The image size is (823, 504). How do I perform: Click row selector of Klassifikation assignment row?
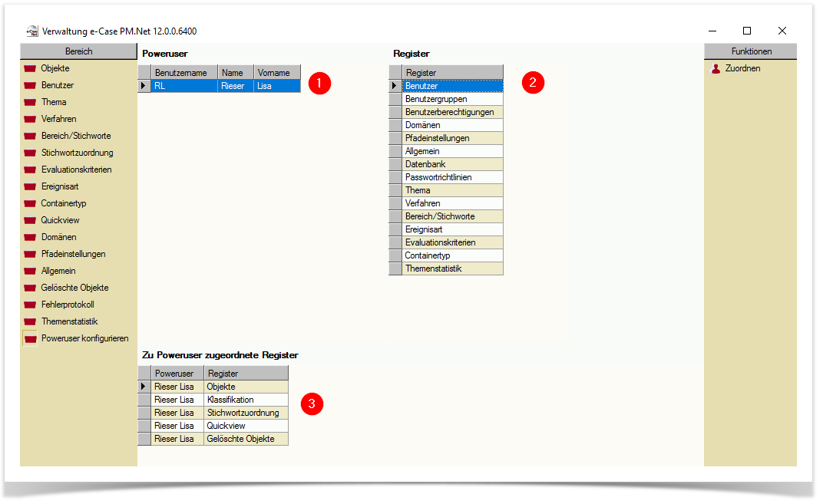pyautogui.click(x=144, y=400)
